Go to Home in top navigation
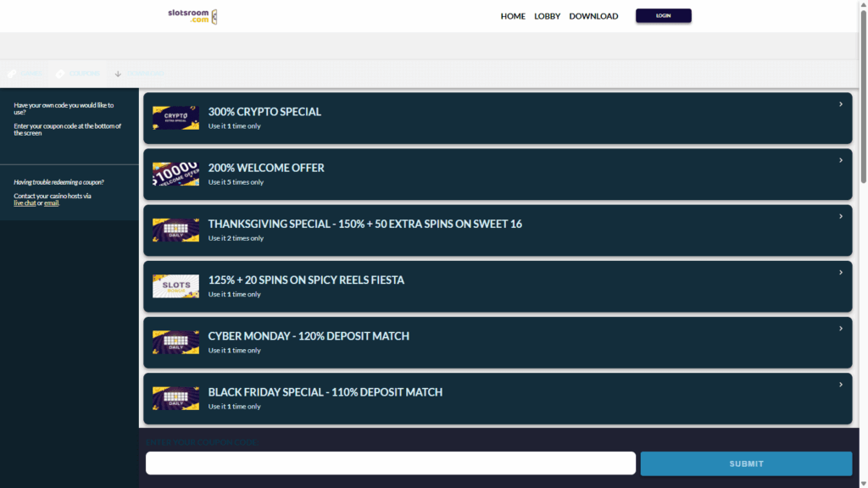The width and height of the screenshot is (868, 488). click(x=513, y=16)
